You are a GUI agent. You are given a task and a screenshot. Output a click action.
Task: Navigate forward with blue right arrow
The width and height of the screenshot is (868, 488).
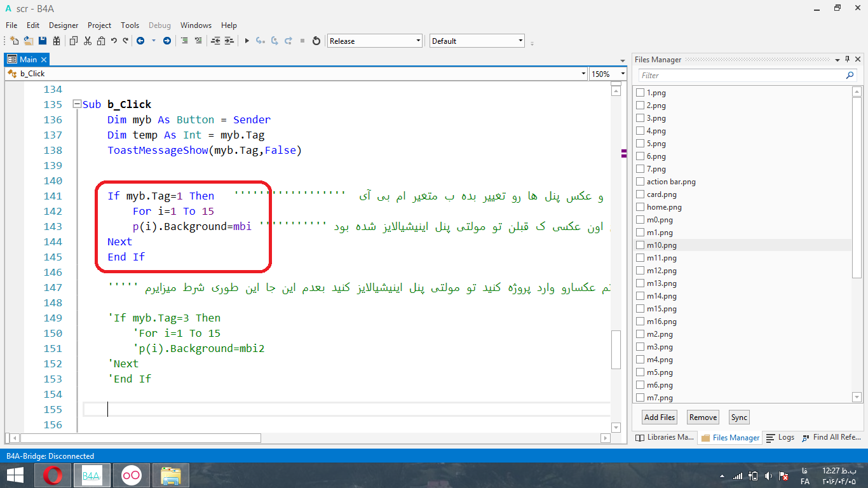pos(167,41)
